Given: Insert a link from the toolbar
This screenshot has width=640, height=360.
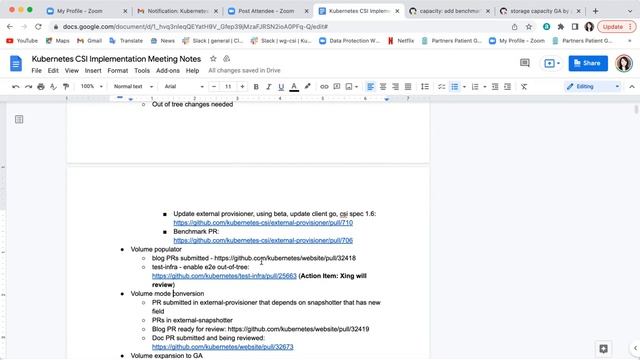Looking at the screenshot, I should [x=324, y=87].
